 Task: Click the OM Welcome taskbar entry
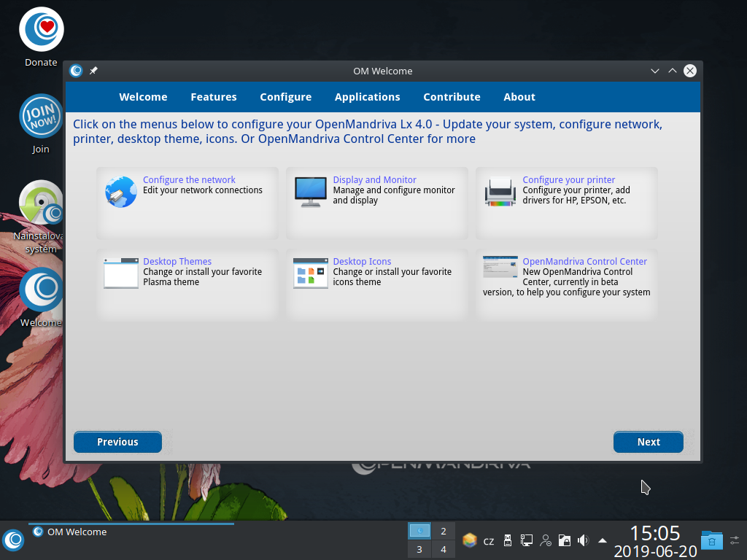131,532
